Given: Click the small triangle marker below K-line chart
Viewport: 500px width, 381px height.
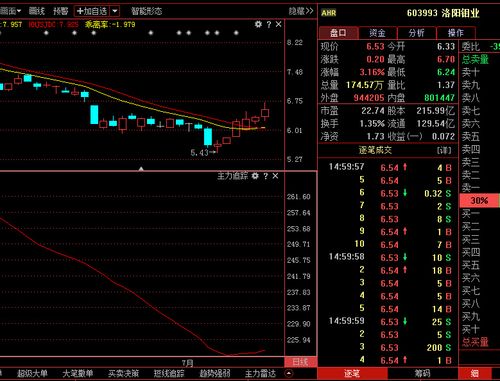Looking at the screenshot, I should point(141,169).
